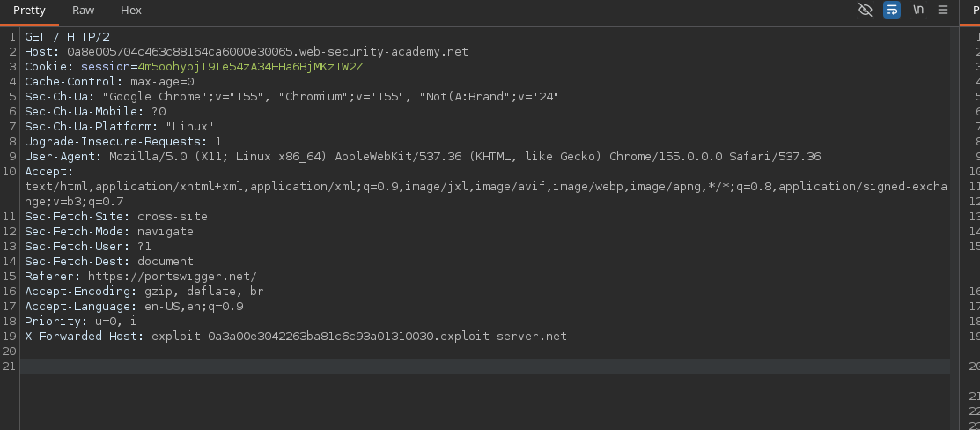Click the User-Agent header name

pos(63,157)
